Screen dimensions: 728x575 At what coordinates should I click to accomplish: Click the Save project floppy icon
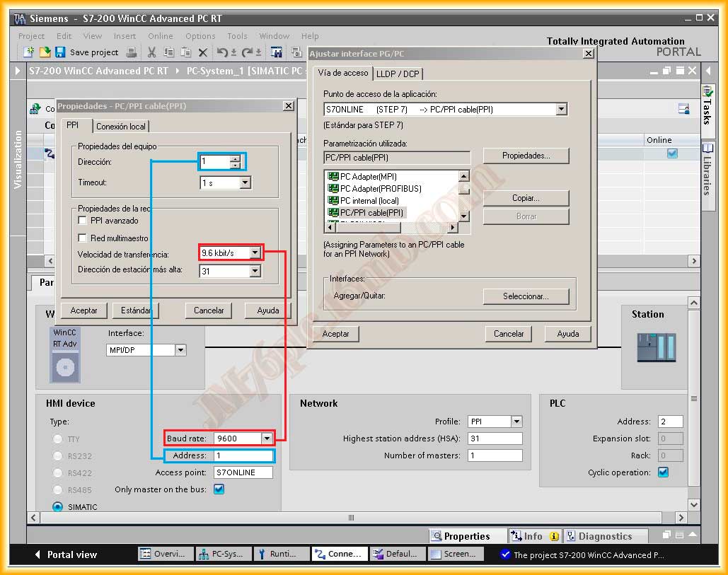click(x=60, y=52)
